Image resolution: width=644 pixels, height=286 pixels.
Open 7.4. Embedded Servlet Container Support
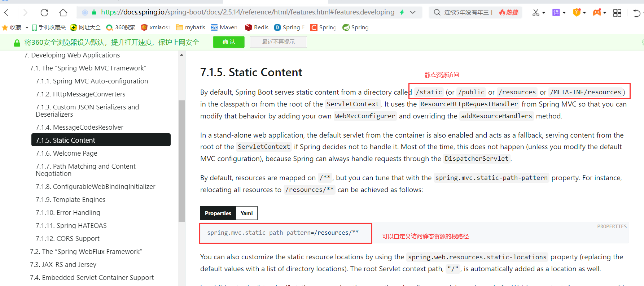pos(92,278)
